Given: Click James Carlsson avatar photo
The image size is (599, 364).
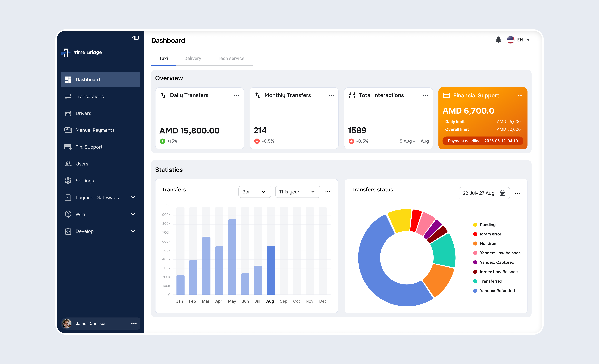Looking at the screenshot, I should coord(67,323).
